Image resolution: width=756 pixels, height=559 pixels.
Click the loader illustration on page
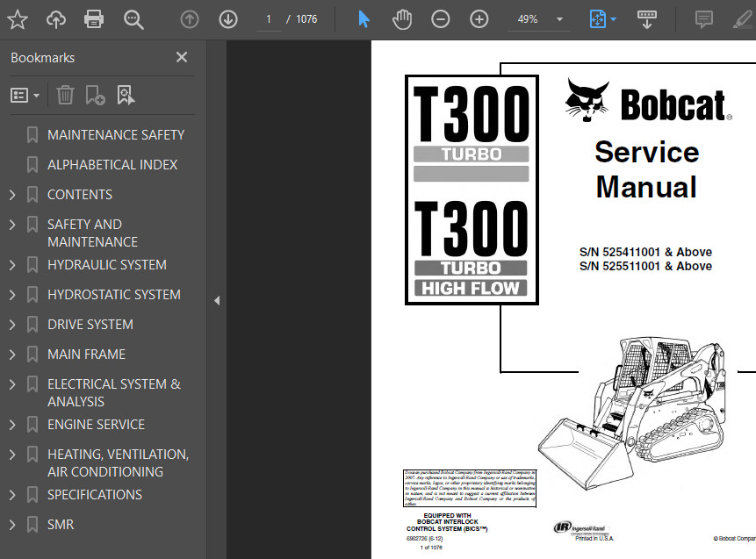click(x=632, y=413)
